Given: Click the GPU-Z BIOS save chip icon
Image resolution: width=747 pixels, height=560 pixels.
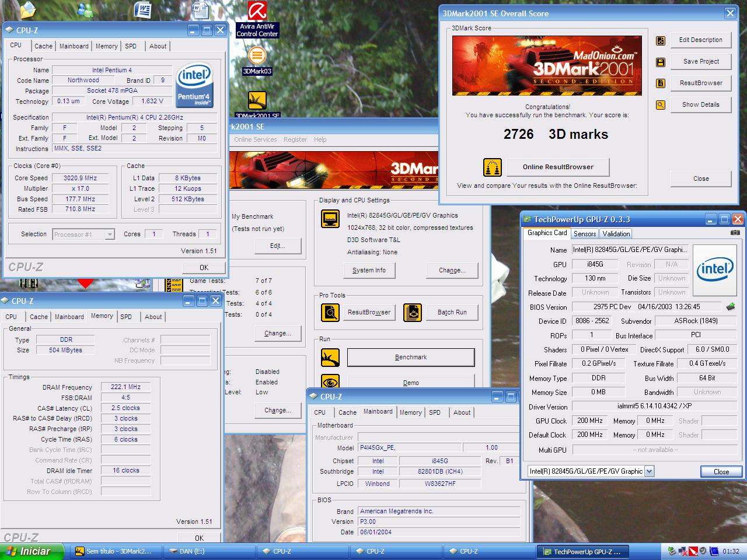Looking at the screenshot, I should (x=731, y=306).
